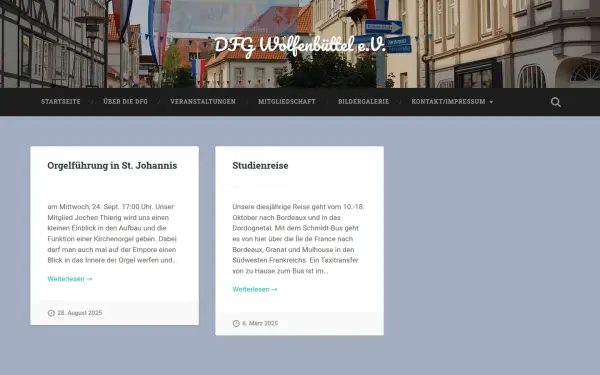Image resolution: width=600 pixels, height=375 pixels.
Task: Open Veranstaltungen menu item
Action: tap(203, 101)
